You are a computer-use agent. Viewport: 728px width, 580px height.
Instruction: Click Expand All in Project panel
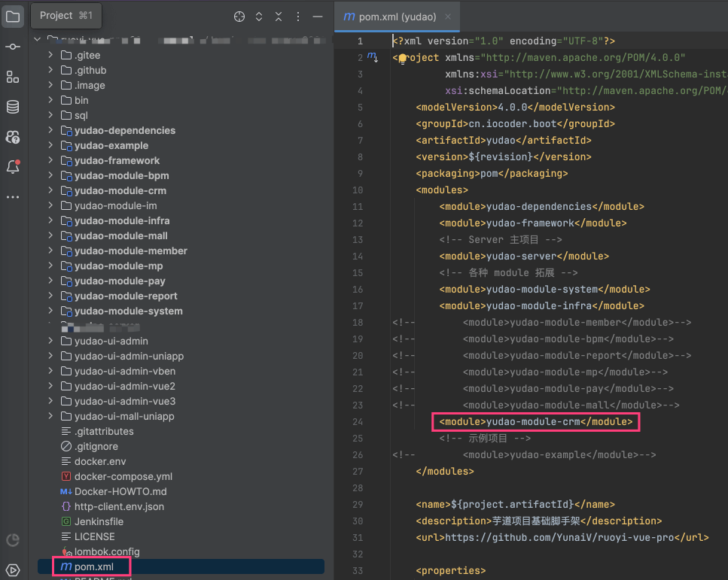point(259,17)
